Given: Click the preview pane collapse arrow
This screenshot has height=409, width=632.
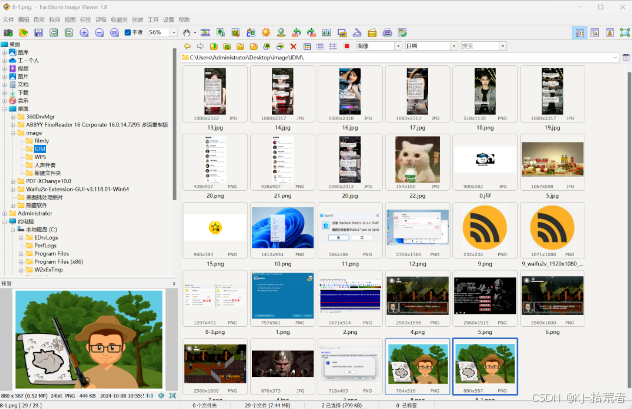Looking at the screenshot, I should click(174, 283).
